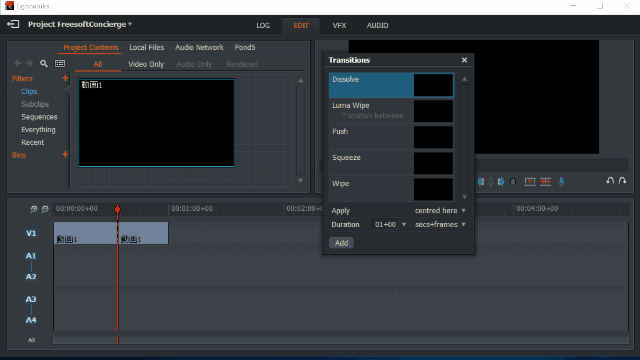Click the redo arrow icon
This screenshot has width=640, height=360.
622,180
